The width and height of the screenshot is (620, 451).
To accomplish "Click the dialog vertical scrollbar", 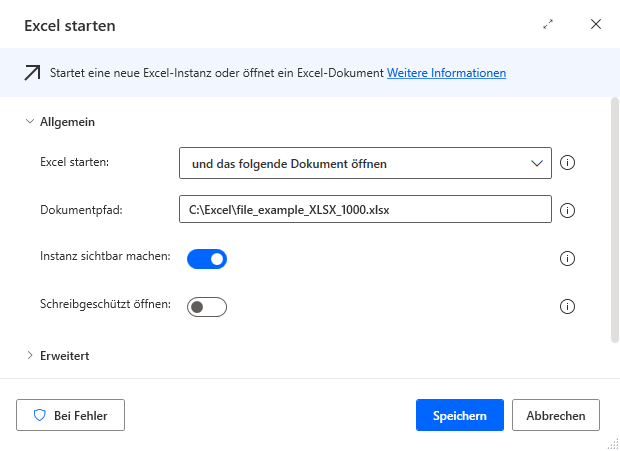I will [614, 220].
